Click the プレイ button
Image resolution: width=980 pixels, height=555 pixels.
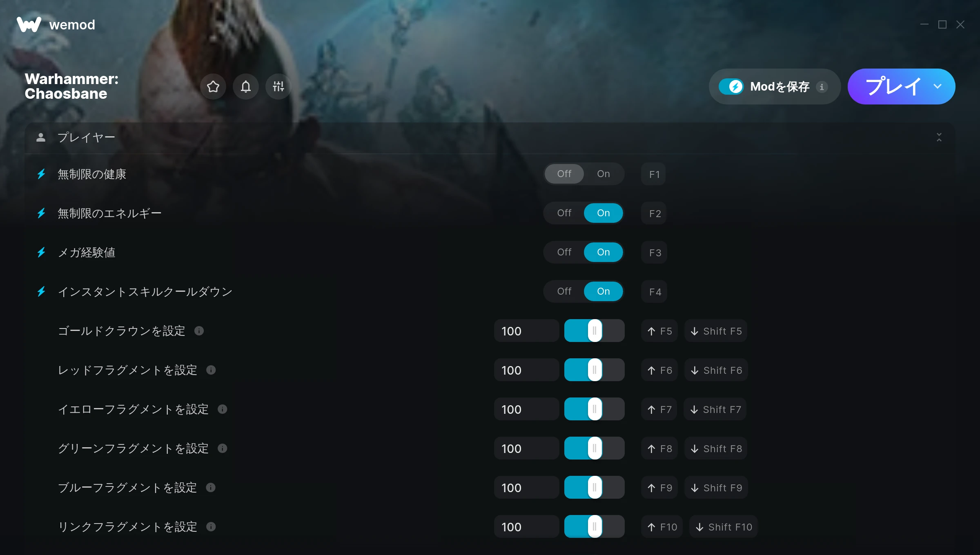(x=893, y=87)
